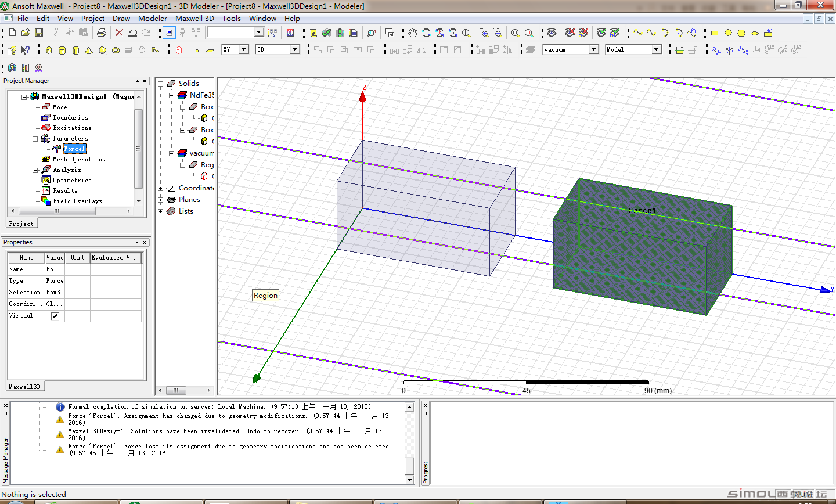This screenshot has height=504, width=836.
Task: Select the Draw point tool
Action: click(197, 51)
